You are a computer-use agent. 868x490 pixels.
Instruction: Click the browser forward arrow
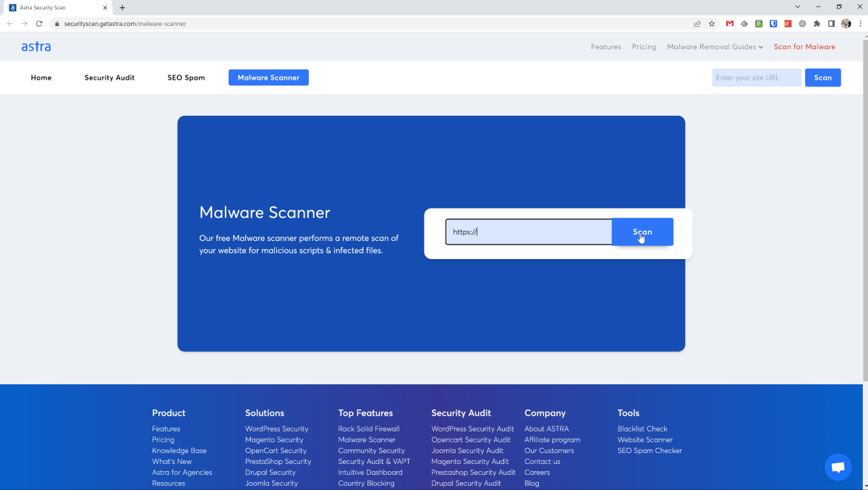25,23
